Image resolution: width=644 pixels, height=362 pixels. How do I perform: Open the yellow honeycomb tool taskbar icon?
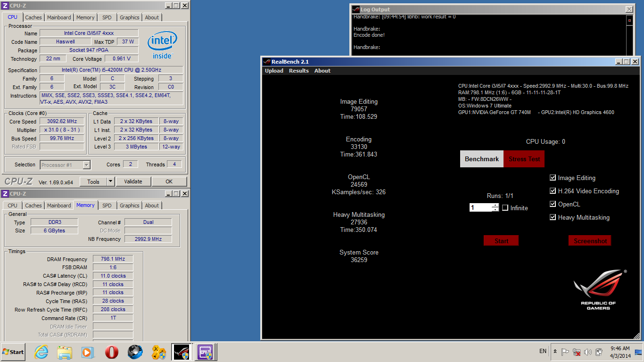[x=158, y=352]
